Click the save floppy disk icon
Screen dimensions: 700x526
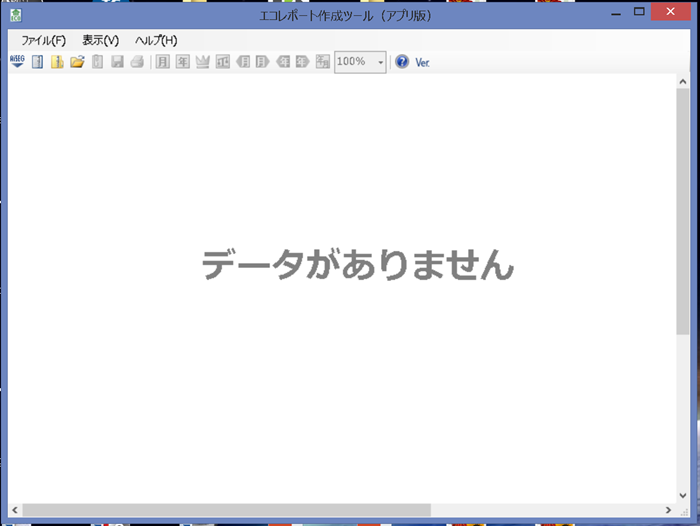click(x=117, y=62)
